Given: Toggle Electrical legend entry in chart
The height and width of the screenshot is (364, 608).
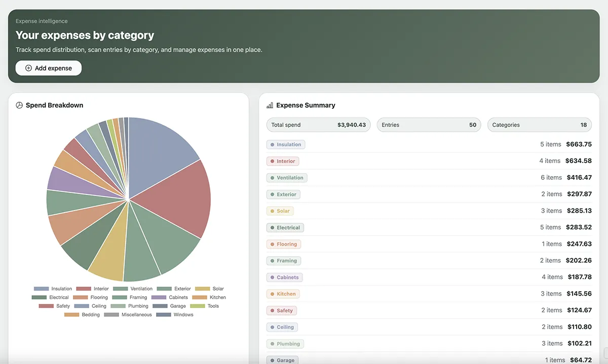Looking at the screenshot, I should (x=50, y=297).
